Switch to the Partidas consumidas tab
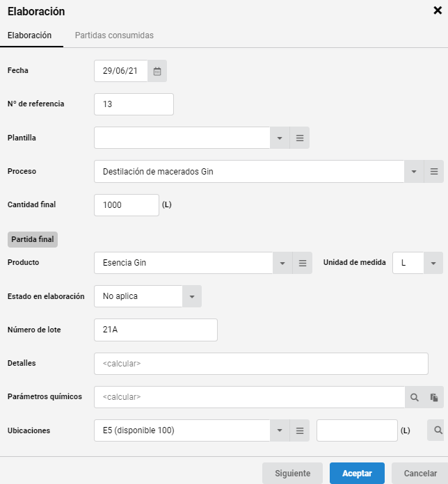The width and height of the screenshot is (448, 484). point(114,35)
